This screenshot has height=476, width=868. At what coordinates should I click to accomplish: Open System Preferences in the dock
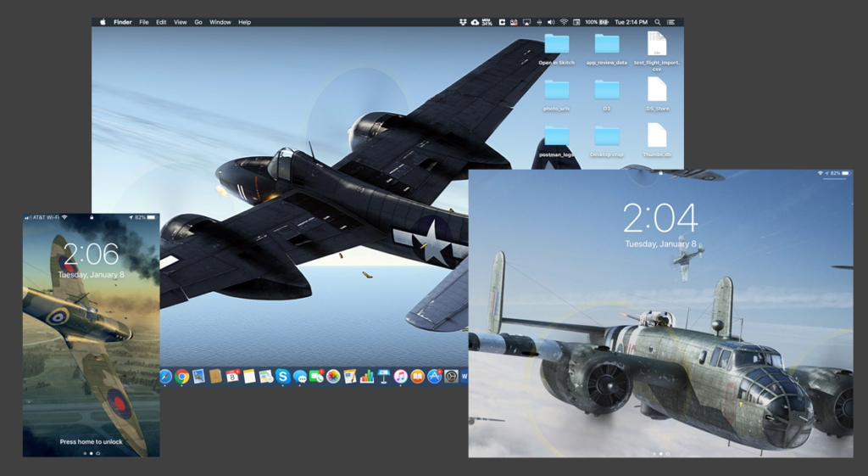(451, 377)
